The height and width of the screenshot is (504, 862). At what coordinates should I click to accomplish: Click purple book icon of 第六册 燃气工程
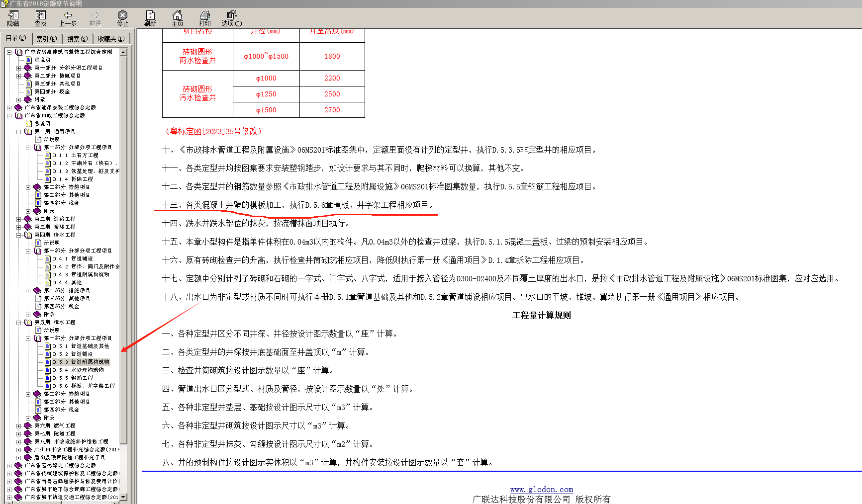(28, 425)
